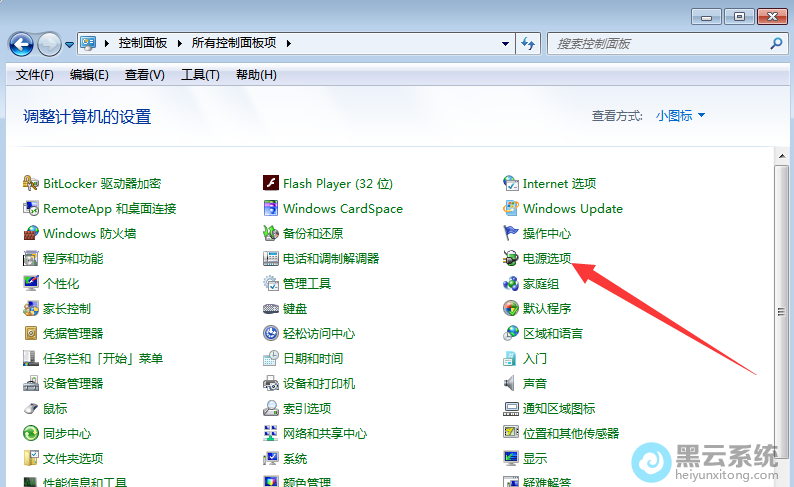
Task: Open the Programs and Features (程序和功能) link
Action: tap(73, 259)
